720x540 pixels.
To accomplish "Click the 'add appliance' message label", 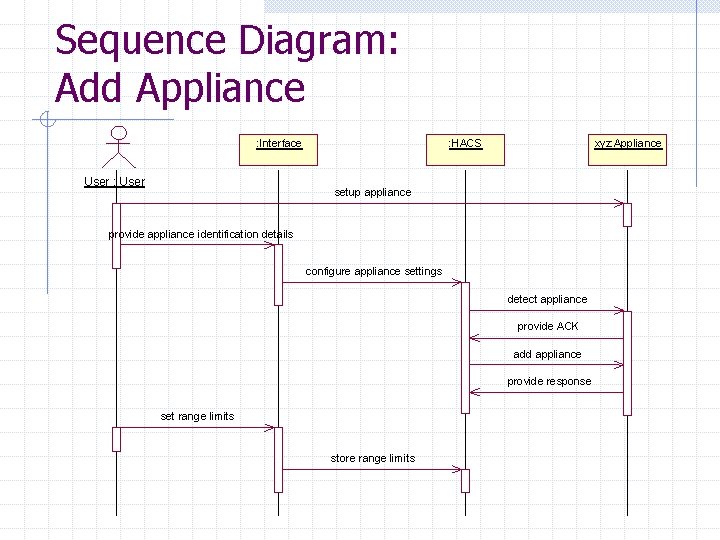I will (x=547, y=354).
